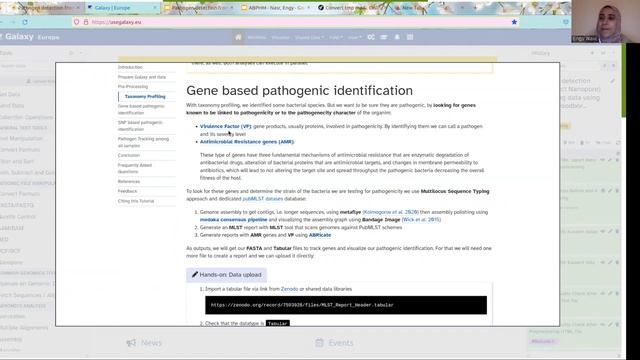The height and width of the screenshot is (360, 640).
Task: Open a new browser tab with plus
Action: (475, 8)
